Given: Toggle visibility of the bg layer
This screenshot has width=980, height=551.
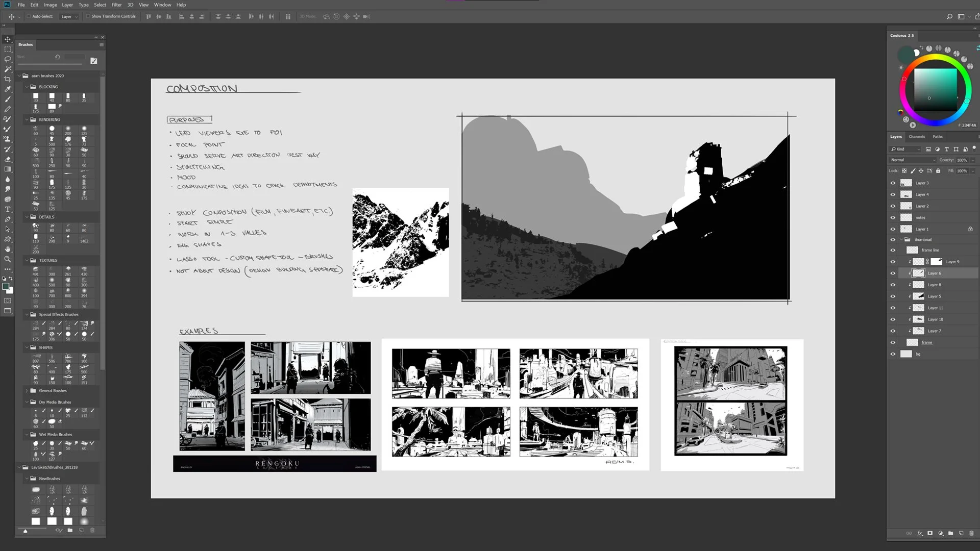Looking at the screenshot, I should pos(893,354).
